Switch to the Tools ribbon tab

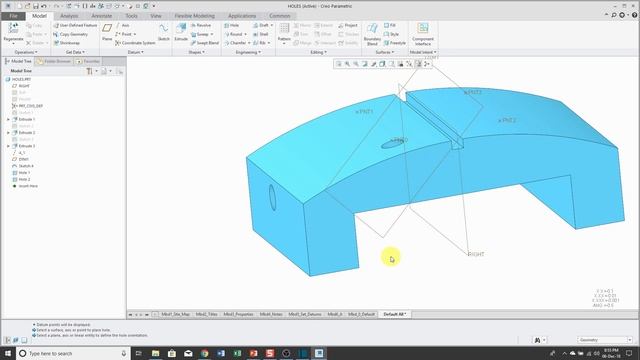131,16
